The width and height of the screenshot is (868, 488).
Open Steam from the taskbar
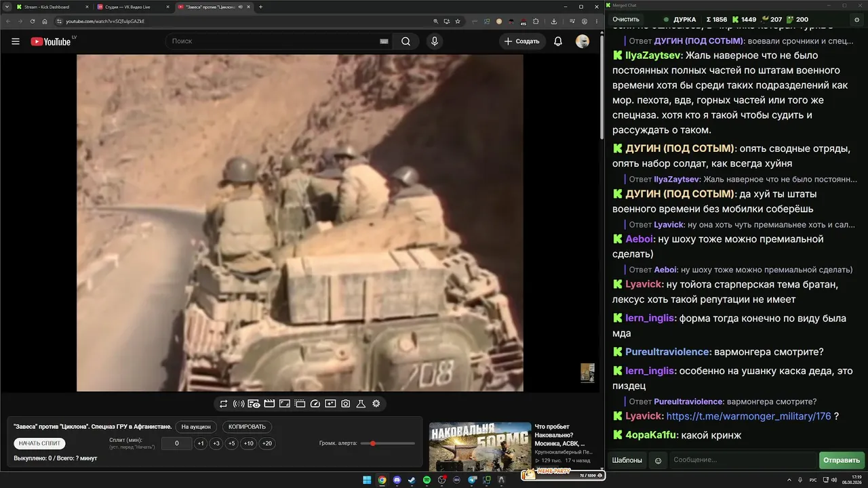click(412, 480)
